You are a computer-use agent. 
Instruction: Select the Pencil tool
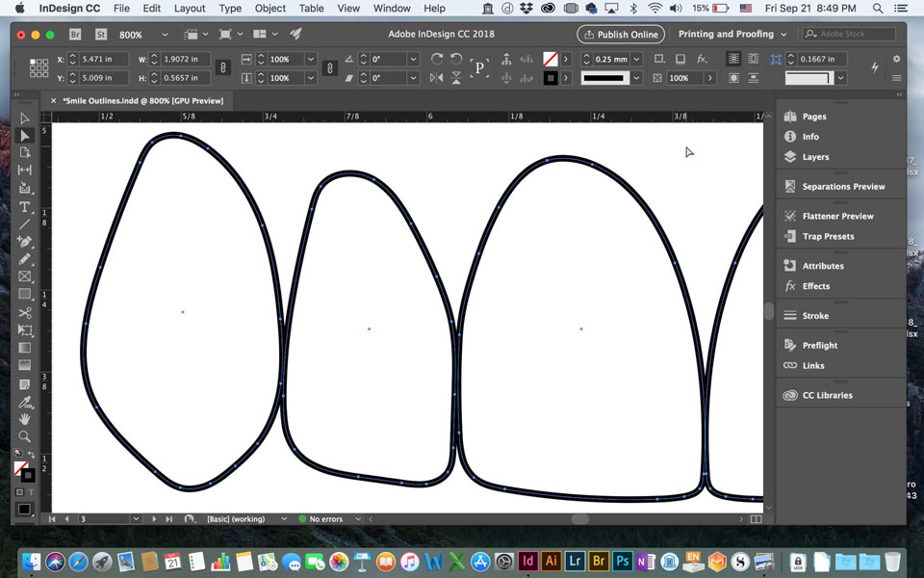pos(24,259)
